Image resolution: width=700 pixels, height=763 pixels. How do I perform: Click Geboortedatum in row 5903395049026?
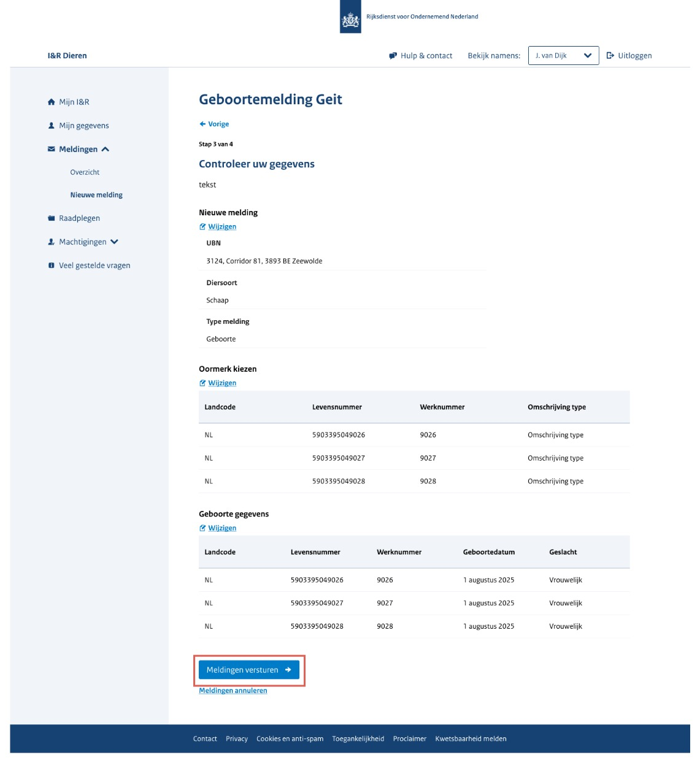(x=489, y=580)
